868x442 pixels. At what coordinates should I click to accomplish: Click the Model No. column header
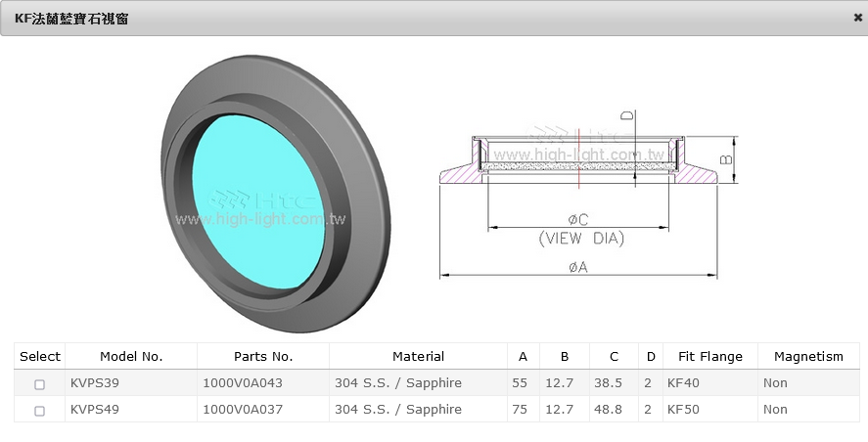(131, 357)
